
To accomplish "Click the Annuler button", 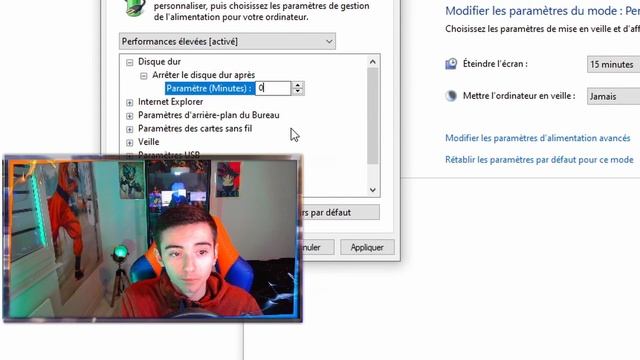I will pyautogui.click(x=318, y=247).
